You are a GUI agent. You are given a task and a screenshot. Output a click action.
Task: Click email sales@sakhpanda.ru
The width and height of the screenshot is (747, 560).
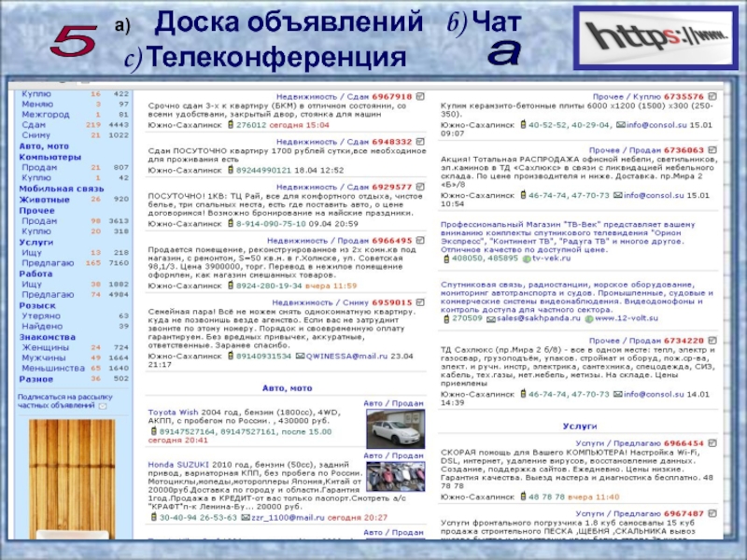tap(539, 318)
